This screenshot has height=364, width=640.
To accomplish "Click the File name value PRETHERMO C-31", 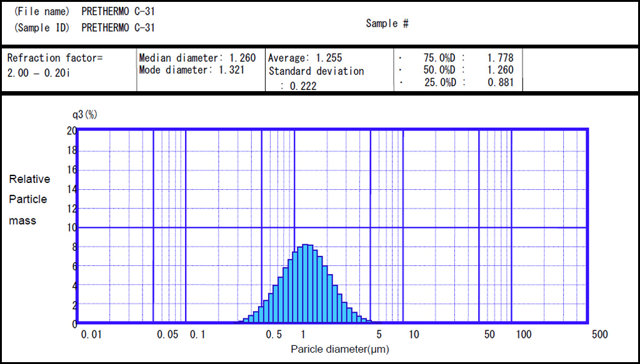I will (x=118, y=11).
